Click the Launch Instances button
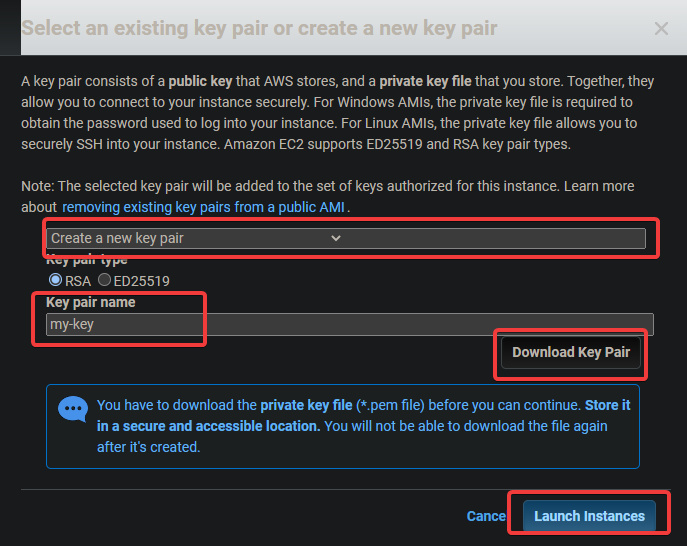The width and height of the screenshot is (687, 546). click(589, 516)
